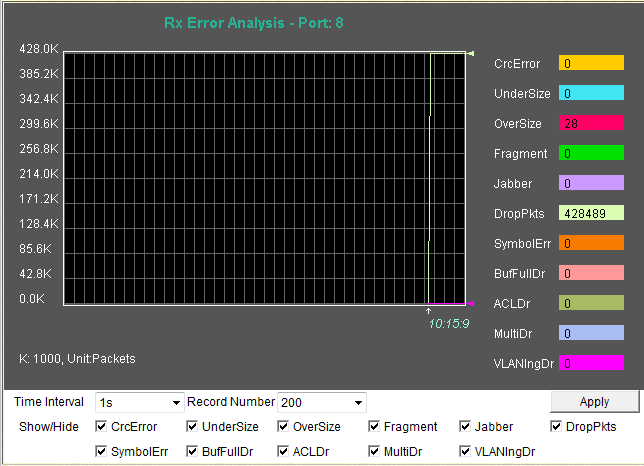
Task: Click the 428.0K axis label
Action: click(x=39, y=49)
